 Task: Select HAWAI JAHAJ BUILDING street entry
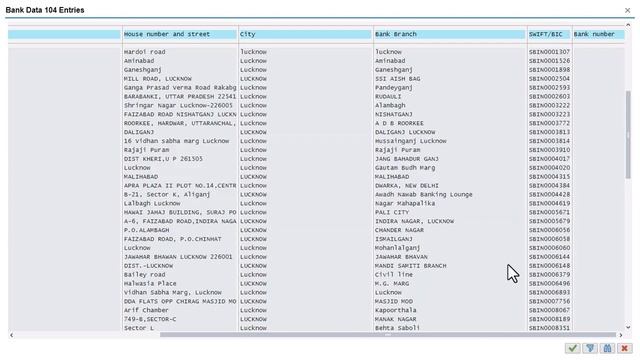click(180, 212)
